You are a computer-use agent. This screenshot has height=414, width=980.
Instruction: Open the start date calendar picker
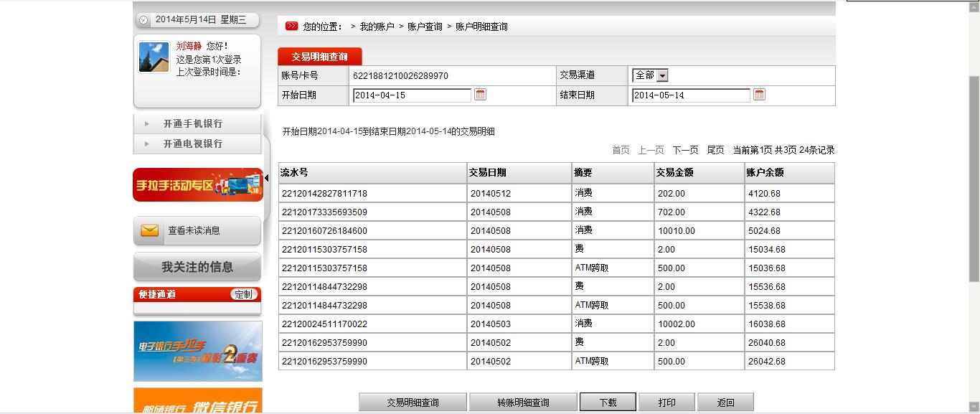click(x=481, y=95)
